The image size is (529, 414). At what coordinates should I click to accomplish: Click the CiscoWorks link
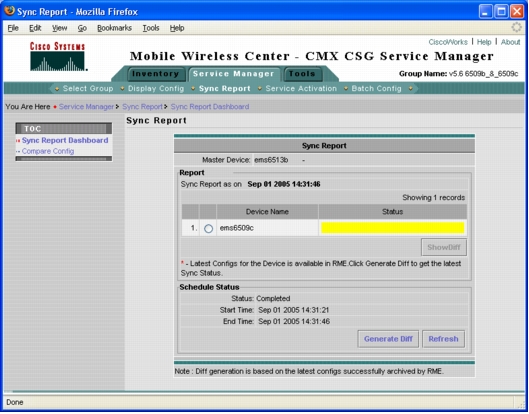pos(448,42)
